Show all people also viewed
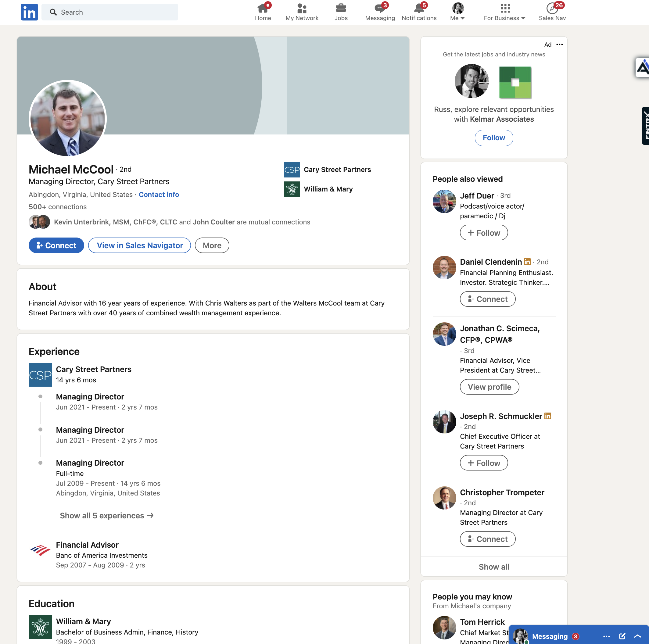Screen dimensions: 649x644 (x=494, y=567)
